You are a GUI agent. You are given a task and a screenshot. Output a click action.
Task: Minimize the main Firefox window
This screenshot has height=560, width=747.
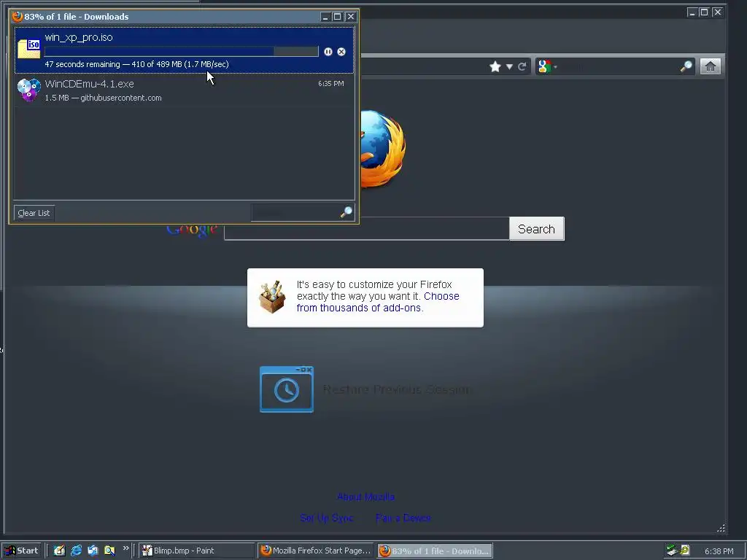coord(692,12)
